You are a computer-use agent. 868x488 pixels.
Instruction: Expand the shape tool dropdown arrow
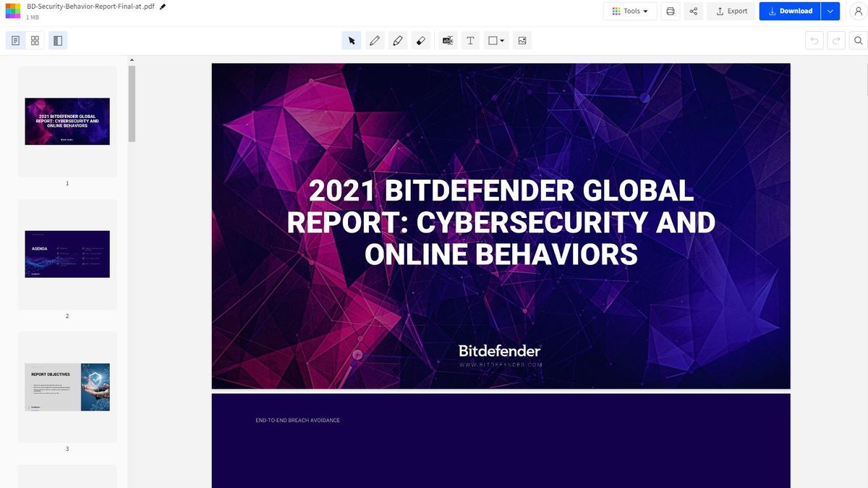click(x=502, y=41)
